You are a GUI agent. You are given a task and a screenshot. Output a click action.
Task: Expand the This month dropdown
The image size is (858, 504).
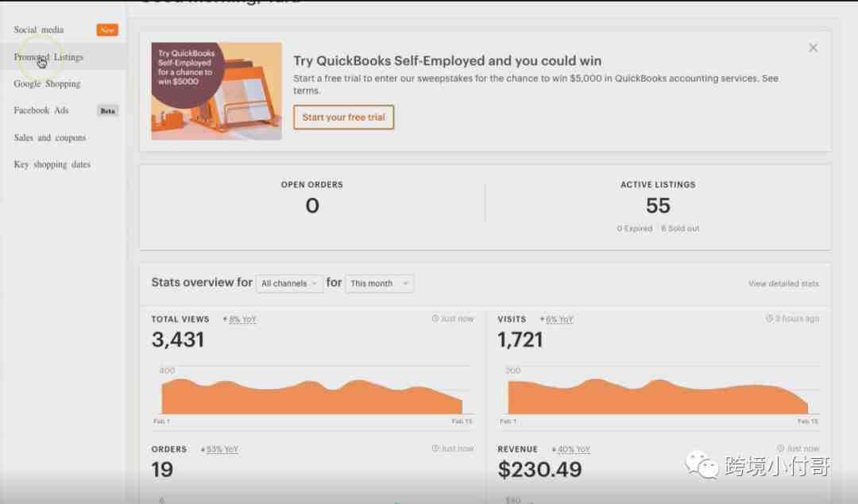tap(379, 283)
